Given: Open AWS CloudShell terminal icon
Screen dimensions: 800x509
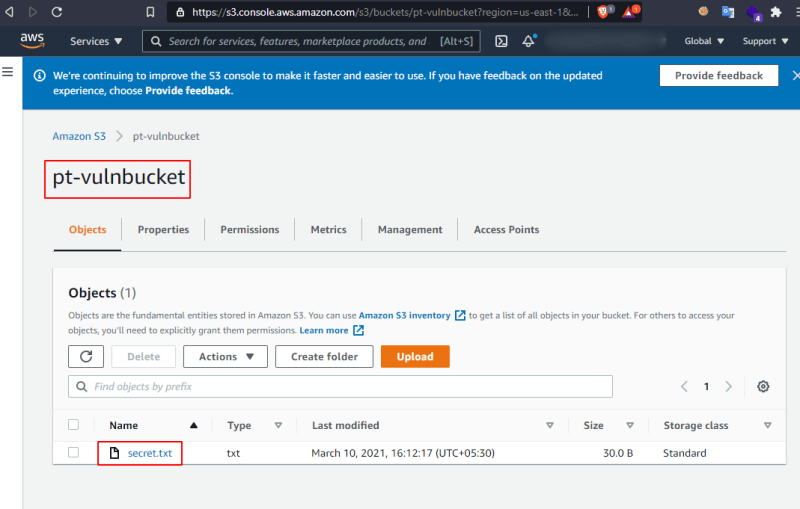Looking at the screenshot, I should (501, 41).
